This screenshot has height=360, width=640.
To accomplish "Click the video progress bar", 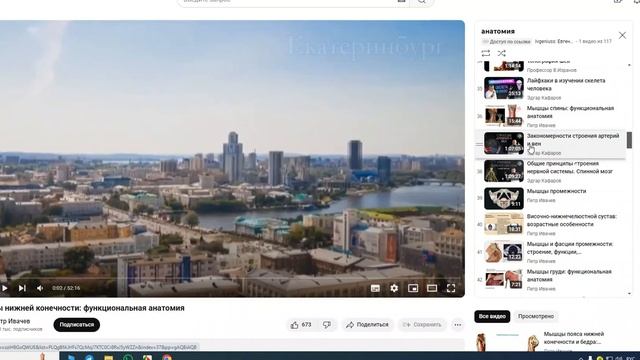I will [x=232, y=279].
